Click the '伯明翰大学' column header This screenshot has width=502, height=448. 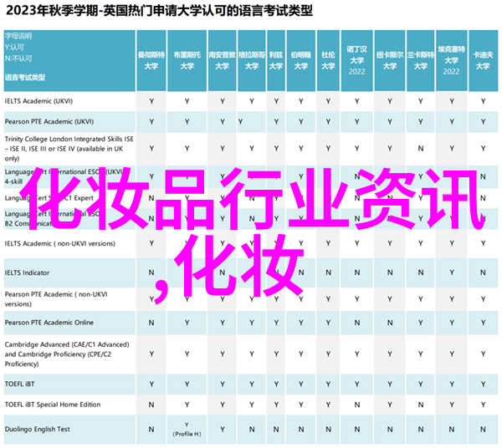(301, 61)
